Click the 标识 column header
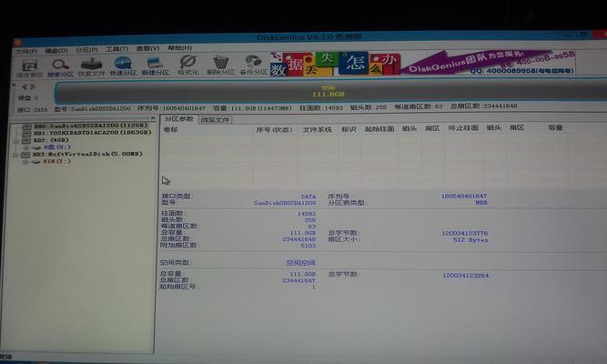The width and height of the screenshot is (607, 364). pyautogui.click(x=349, y=129)
